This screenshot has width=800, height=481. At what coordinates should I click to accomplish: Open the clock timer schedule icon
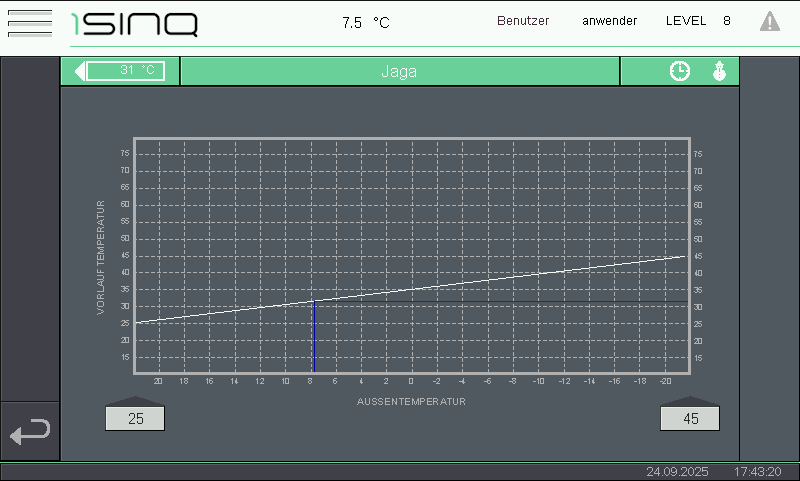pos(679,71)
